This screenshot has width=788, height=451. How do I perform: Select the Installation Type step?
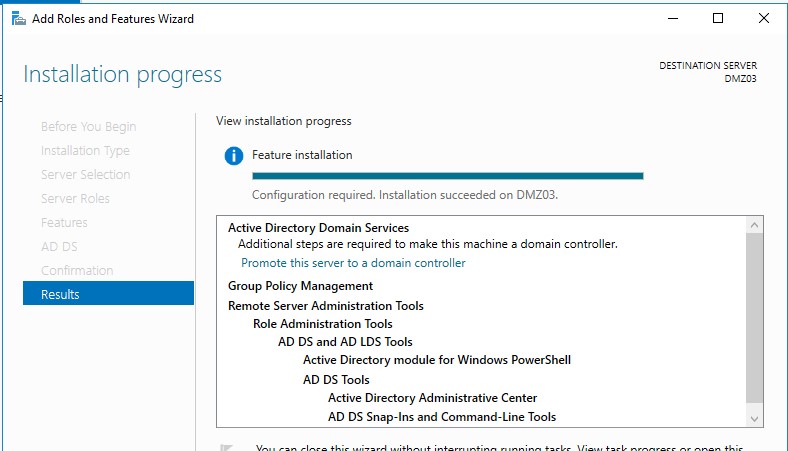tap(85, 151)
